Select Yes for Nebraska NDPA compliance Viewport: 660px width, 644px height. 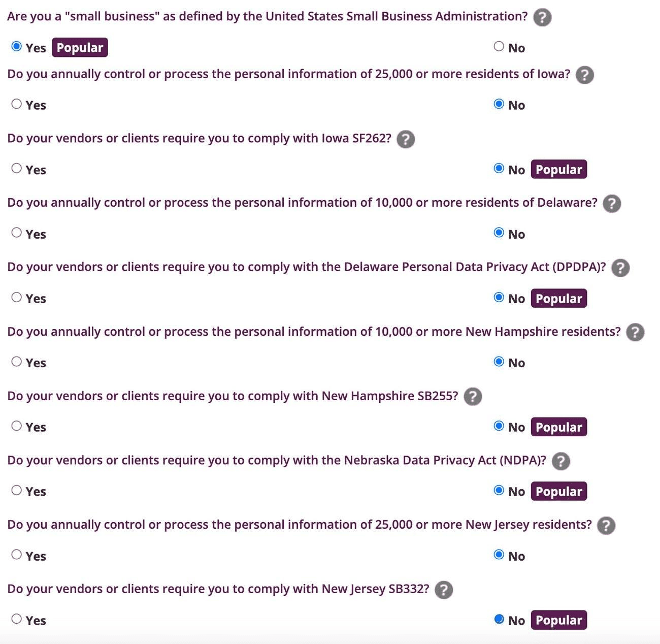[17, 491]
